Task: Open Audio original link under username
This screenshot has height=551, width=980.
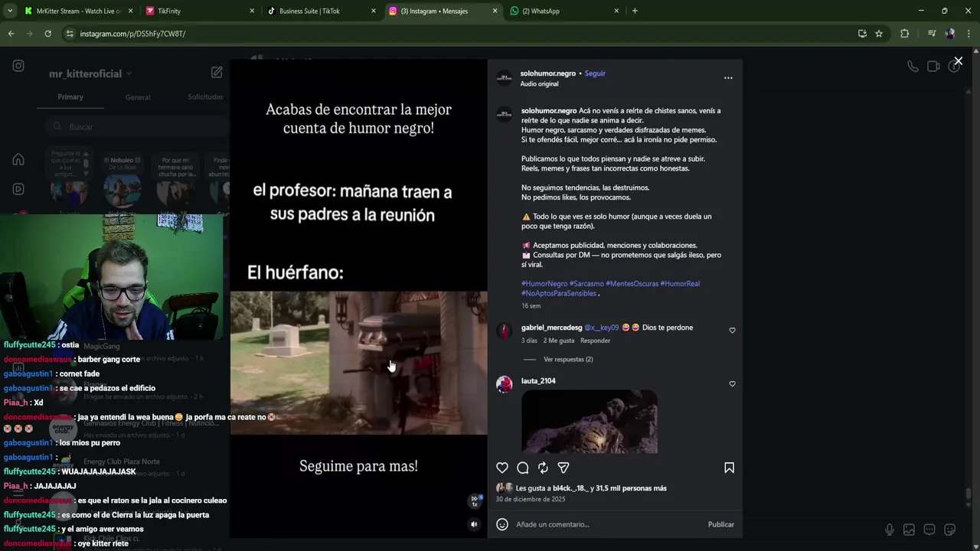Action: pos(539,84)
